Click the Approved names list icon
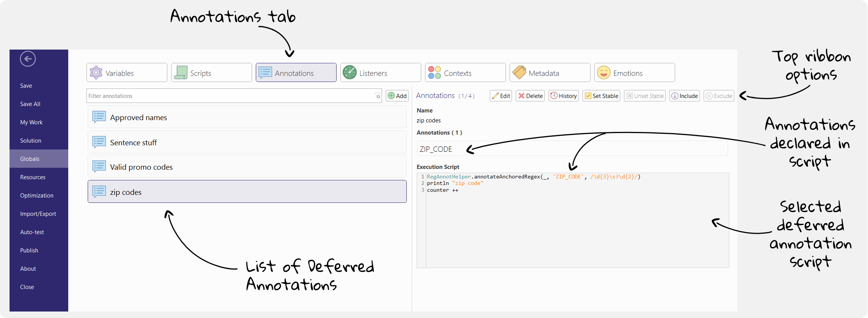 (99, 117)
